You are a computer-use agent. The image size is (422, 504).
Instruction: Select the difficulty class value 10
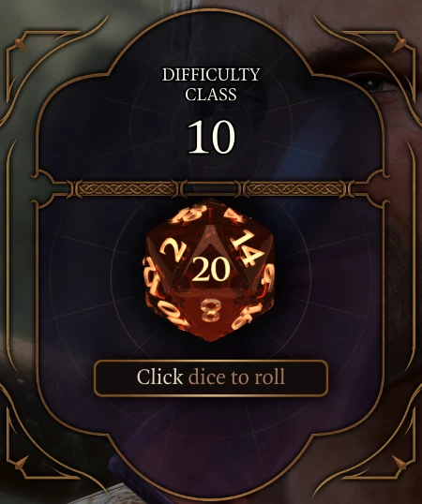211,137
